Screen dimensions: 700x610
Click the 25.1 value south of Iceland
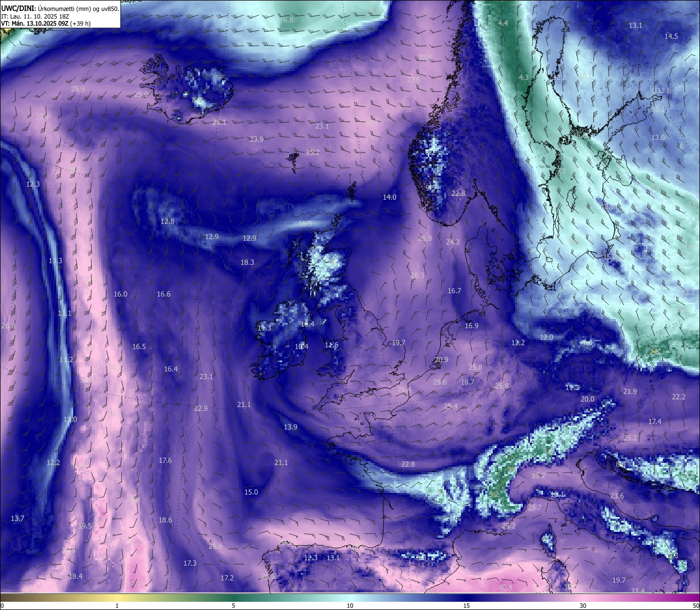219,122
